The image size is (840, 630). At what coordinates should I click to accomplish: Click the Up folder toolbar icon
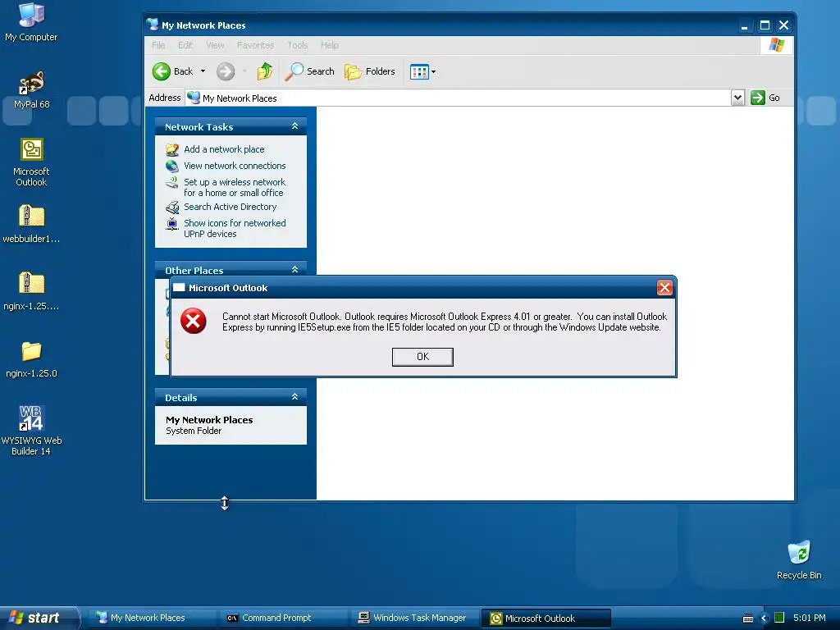click(x=265, y=71)
